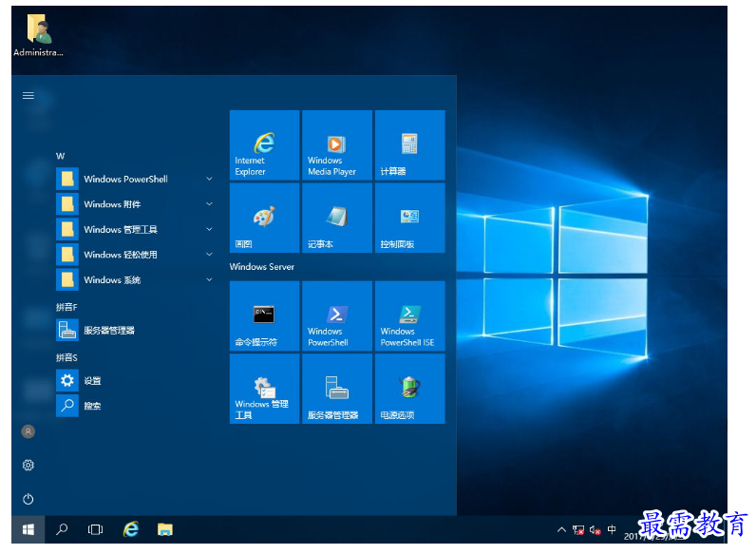The image size is (756, 554).
Task: Expand the Windows PowerShell folder chevron
Action: pyautogui.click(x=209, y=179)
